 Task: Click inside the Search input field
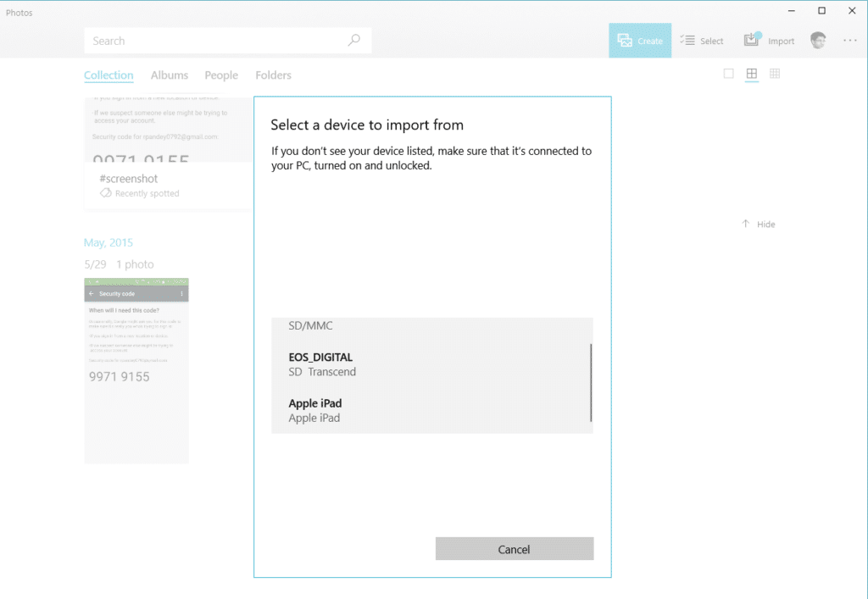click(x=212, y=41)
